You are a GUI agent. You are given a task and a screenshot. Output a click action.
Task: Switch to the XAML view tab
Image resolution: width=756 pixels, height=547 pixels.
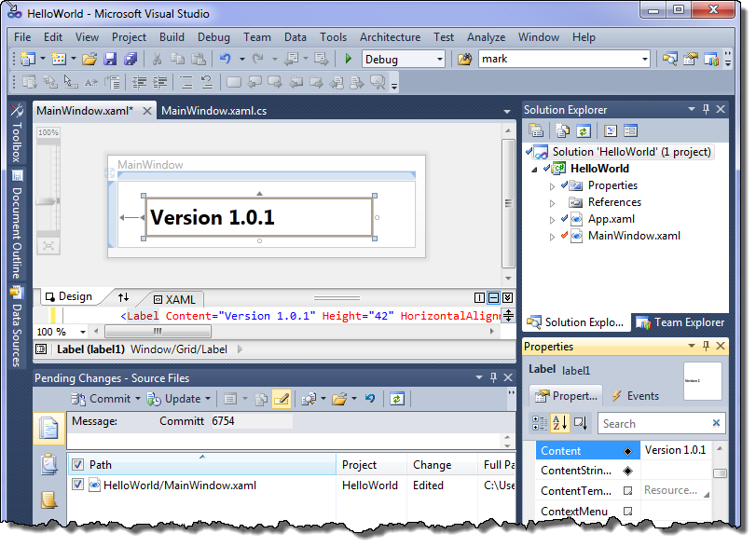[175, 299]
